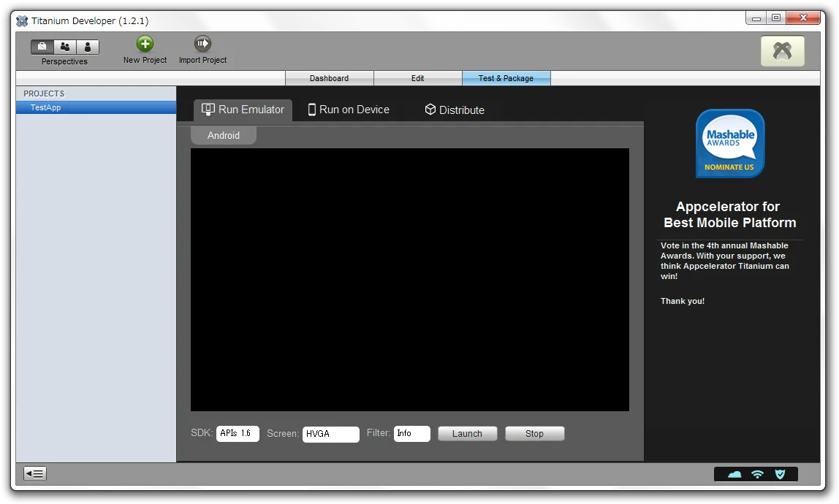Open the Screen HVGA dropdown
The width and height of the screenshot is (839, 504).
tap(330, 434)
